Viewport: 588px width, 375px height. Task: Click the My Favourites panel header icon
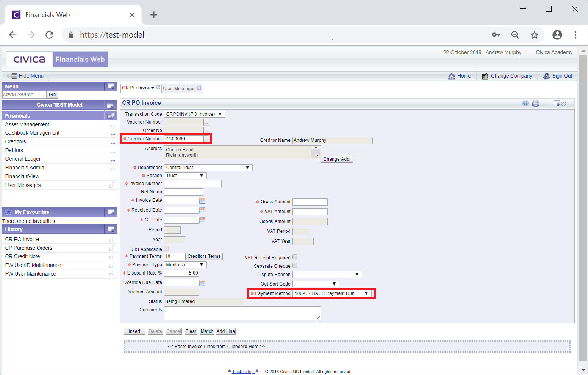(x=111, y=212)
